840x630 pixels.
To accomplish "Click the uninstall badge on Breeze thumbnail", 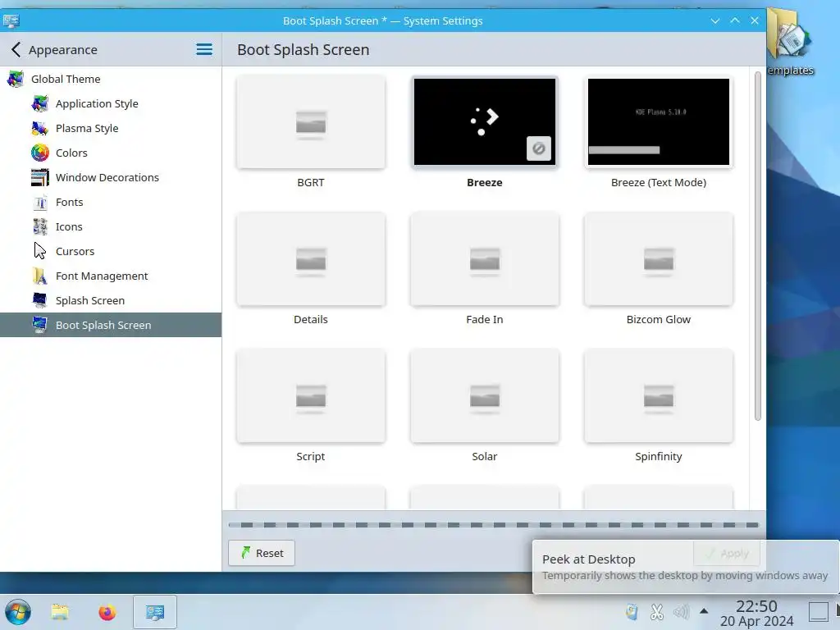I will coord(538,148).
